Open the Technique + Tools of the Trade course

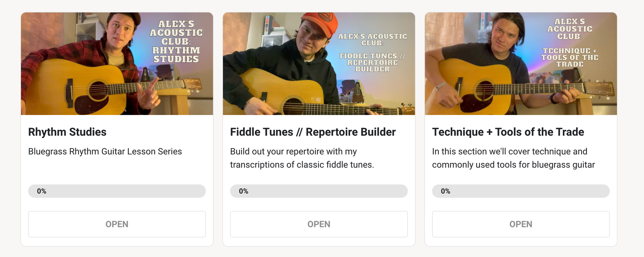click(520, 224)
